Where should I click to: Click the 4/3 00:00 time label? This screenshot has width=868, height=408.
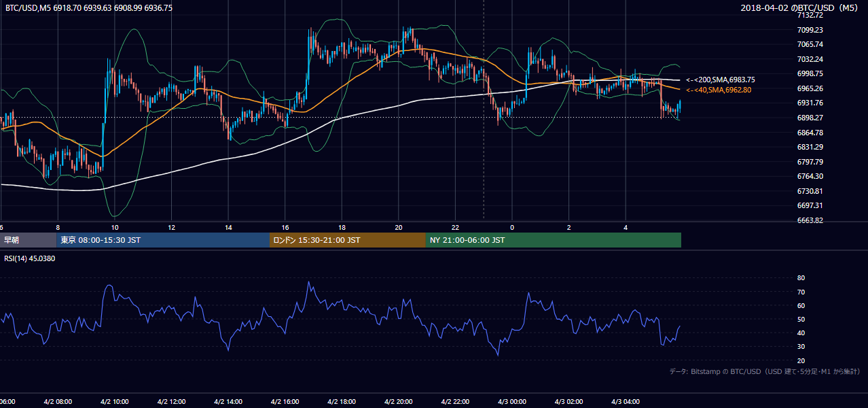point(513,402)
